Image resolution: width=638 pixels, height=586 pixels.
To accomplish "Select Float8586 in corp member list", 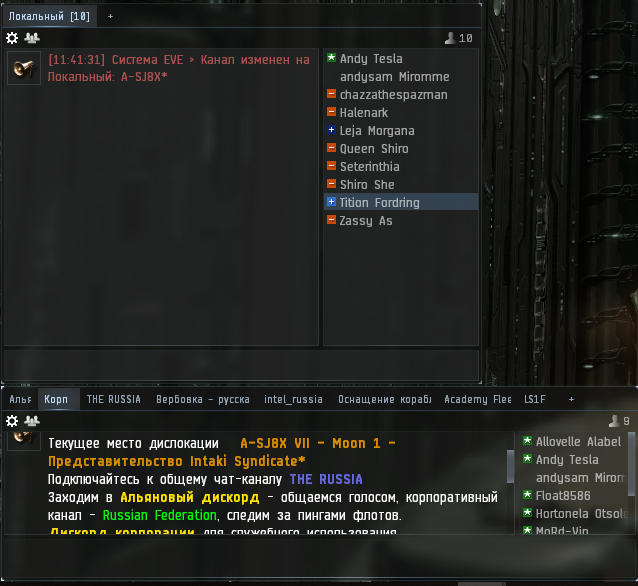I will point(575,495).
